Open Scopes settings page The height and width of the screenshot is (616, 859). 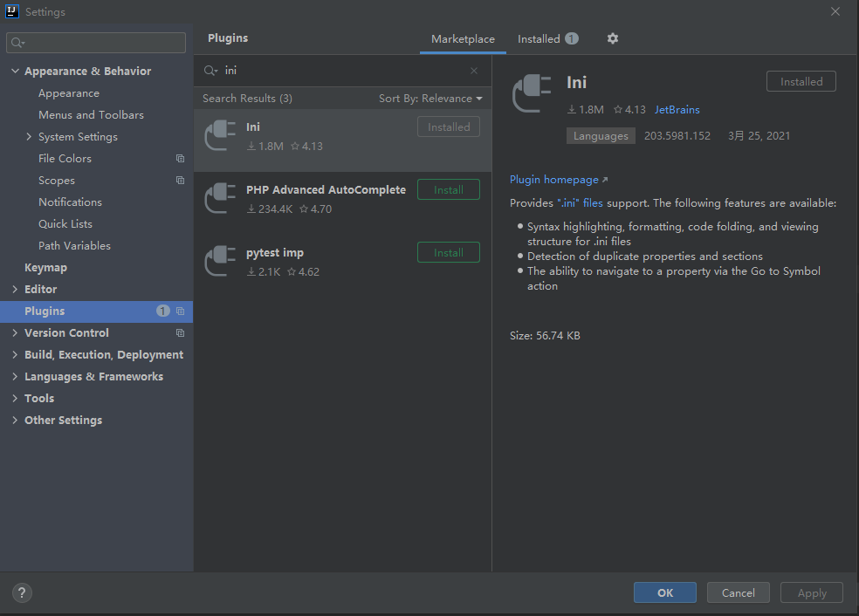tap(57, 180)
